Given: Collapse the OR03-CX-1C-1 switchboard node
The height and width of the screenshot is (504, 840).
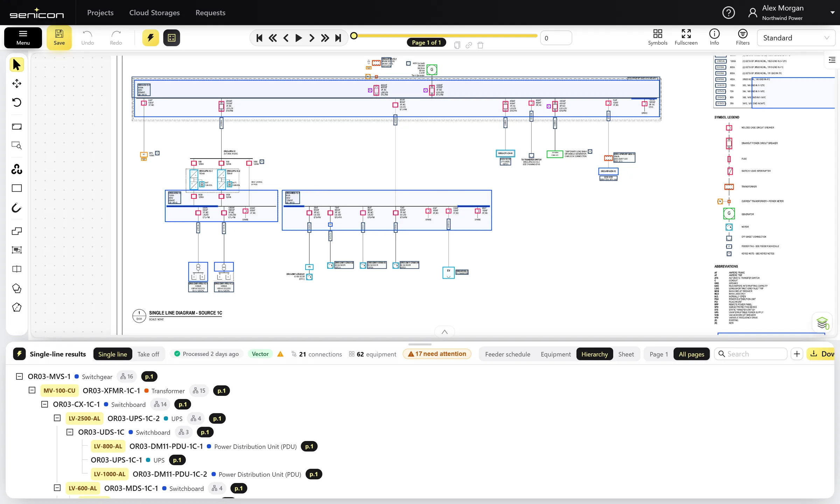Looking at the screenshot, I should [45, 404].
